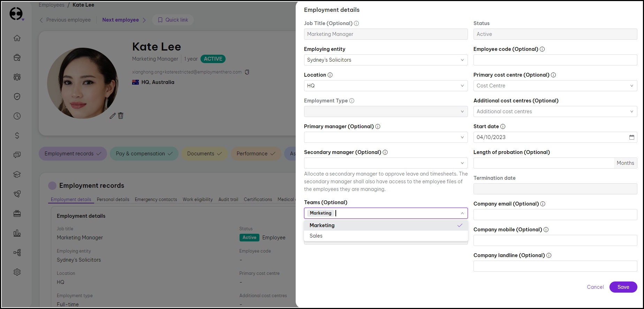Click the Employee code input field
Viewport: 644px width, 309px height.
pos(555,60)
